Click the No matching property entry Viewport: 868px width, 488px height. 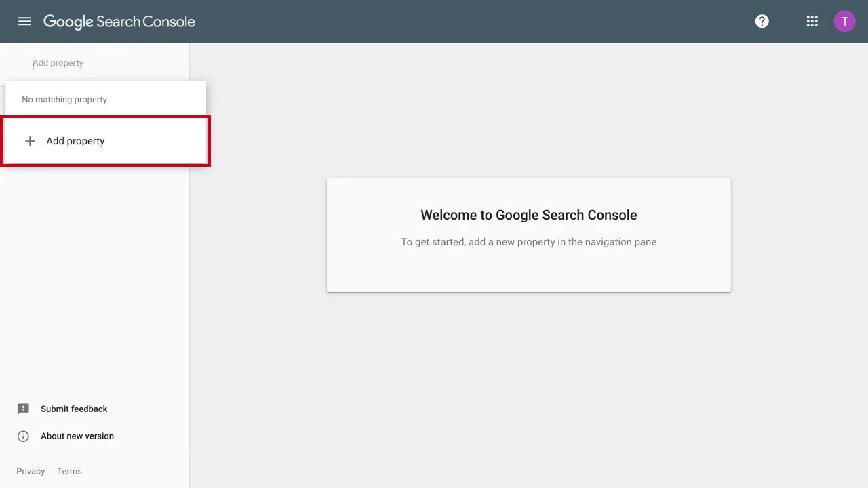tap(64, 99)
